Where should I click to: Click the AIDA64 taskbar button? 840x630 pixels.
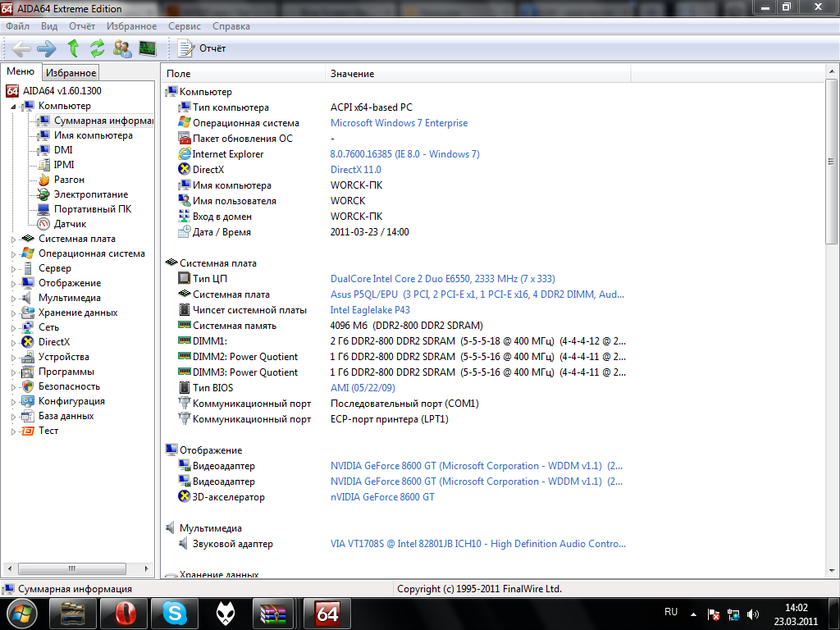coord(327,614)
